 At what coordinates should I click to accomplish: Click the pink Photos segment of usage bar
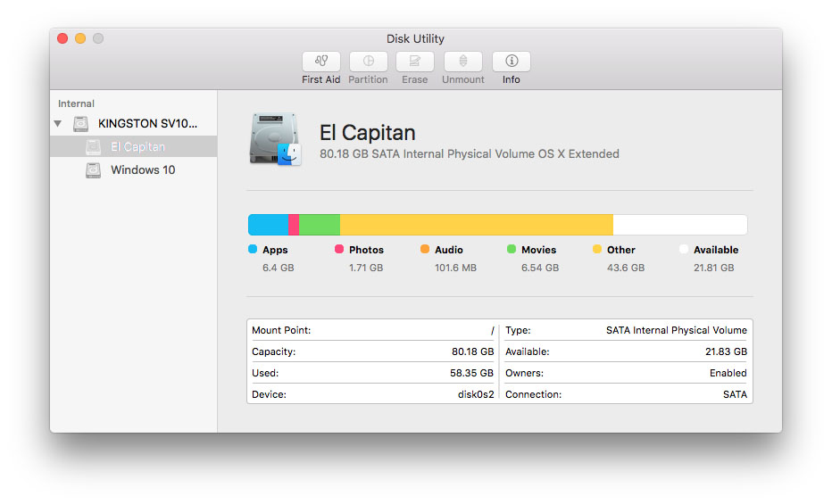[294, 225]
